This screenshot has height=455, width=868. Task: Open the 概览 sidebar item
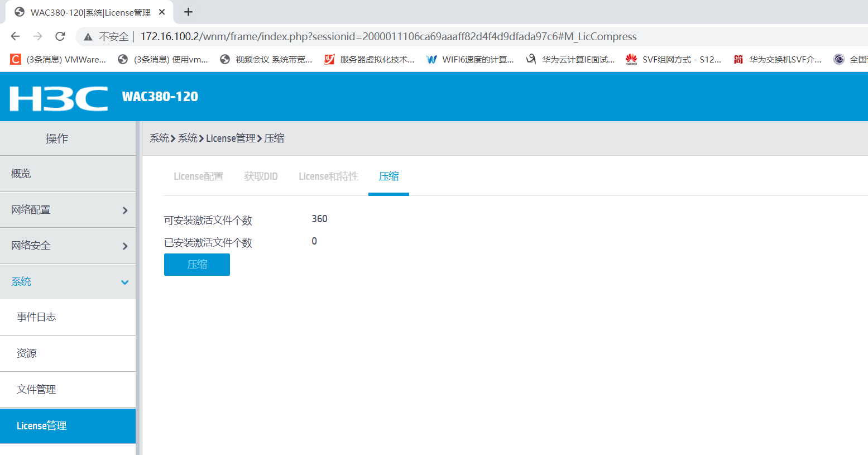point(68,174)
